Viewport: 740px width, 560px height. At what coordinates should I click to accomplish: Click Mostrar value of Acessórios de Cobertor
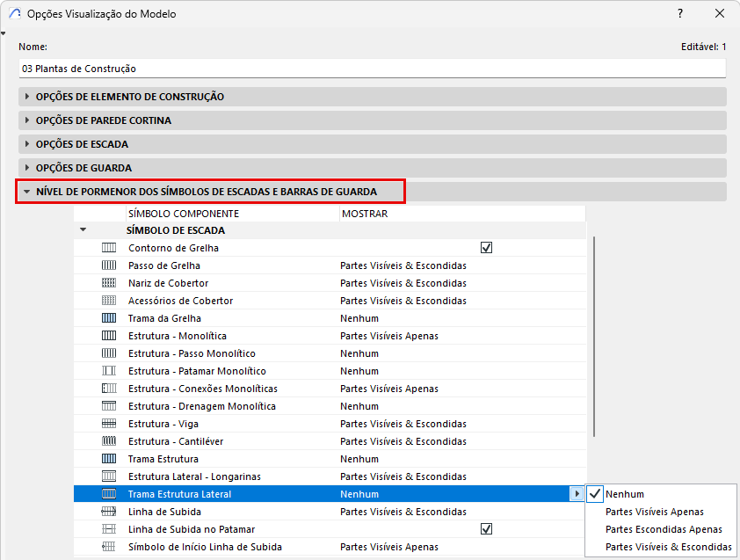[x=403, y=301]
